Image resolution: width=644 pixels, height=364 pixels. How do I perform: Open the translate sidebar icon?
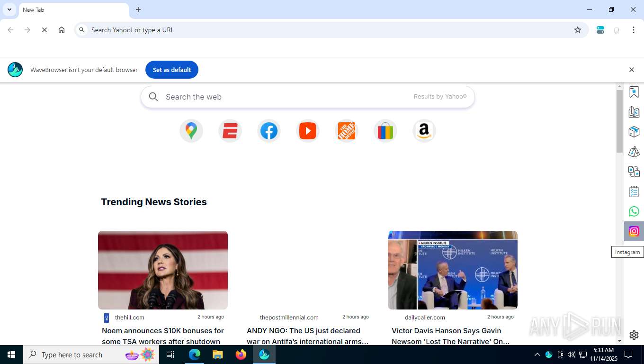[x=634, y=172]
